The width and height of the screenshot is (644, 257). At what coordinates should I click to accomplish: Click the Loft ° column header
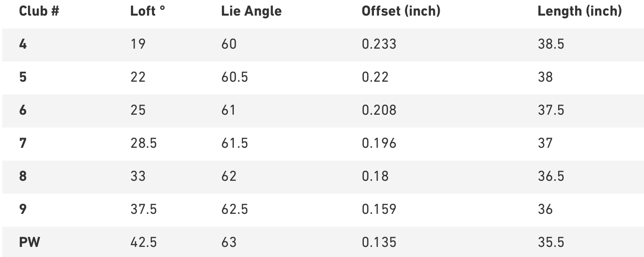point(147,11)
